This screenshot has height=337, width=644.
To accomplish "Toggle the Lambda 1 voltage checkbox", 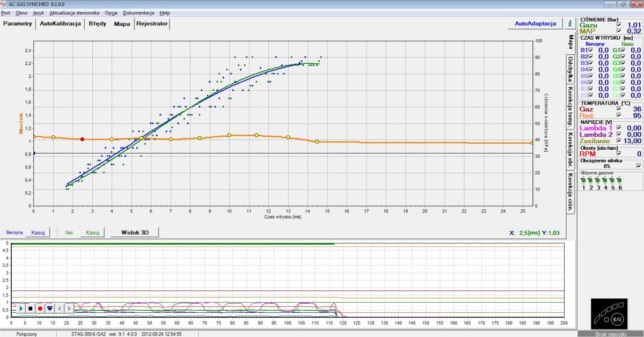I will click(619, 128).
